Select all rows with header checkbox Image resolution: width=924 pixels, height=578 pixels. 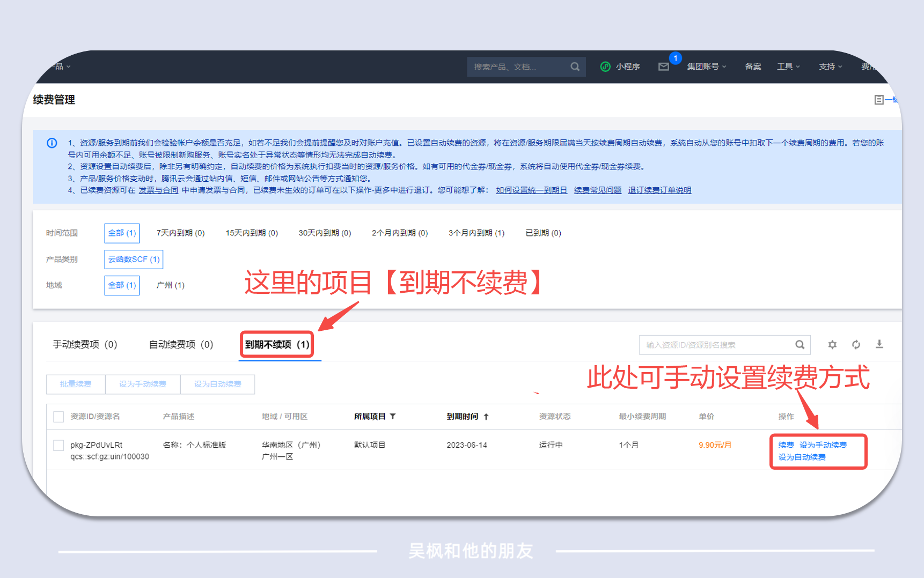[59, 417]
